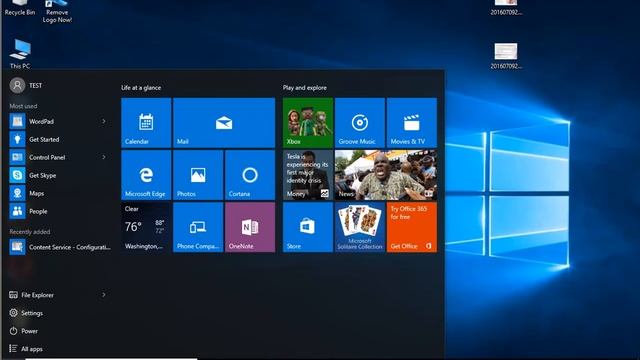Open the Money news tile

pos(308,175)
